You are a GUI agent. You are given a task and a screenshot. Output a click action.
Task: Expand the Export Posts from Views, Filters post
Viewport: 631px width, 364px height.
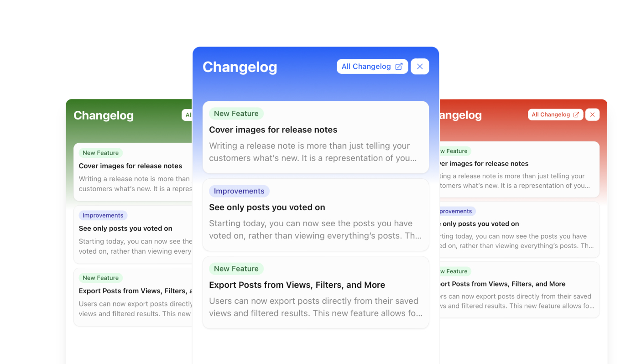(x=315, y=292)
